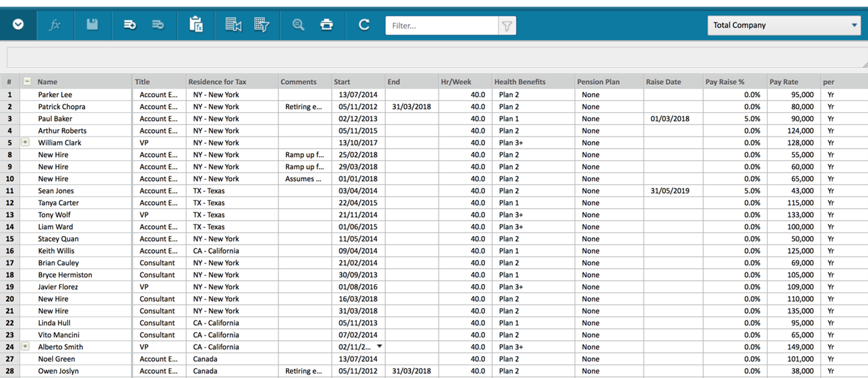This screenshot has height=378, width=868.
Task: Select the Parker Lee name cell
Action: coord(76,95)
